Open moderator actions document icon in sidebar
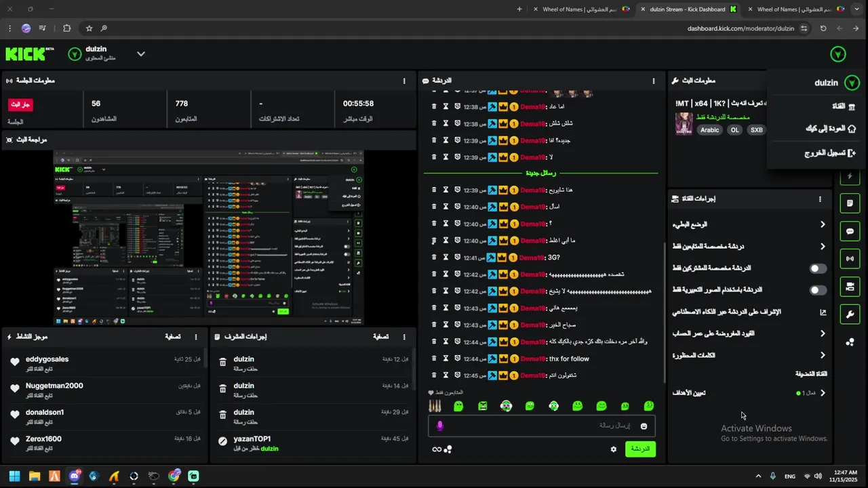Screen dimensions: 868x488 pyautogui.click(x=850, y=203)
